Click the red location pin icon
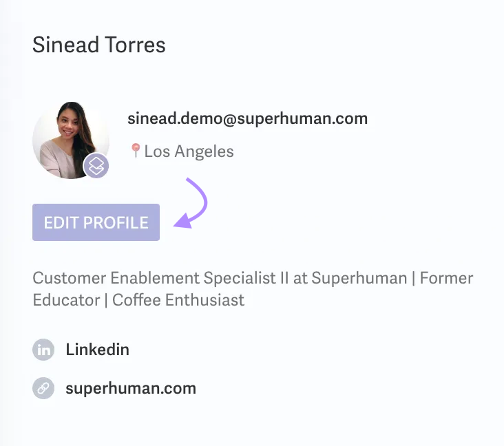Screen dimensions: 504x446 [x=136, y=150]
